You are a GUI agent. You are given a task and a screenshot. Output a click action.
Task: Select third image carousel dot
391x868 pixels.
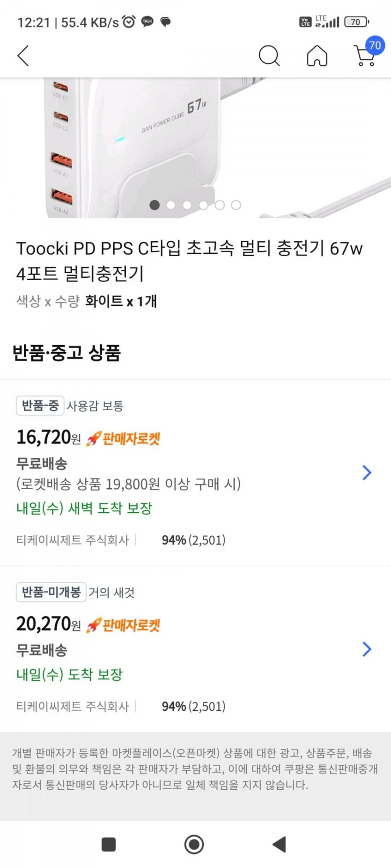click(187, 205)
